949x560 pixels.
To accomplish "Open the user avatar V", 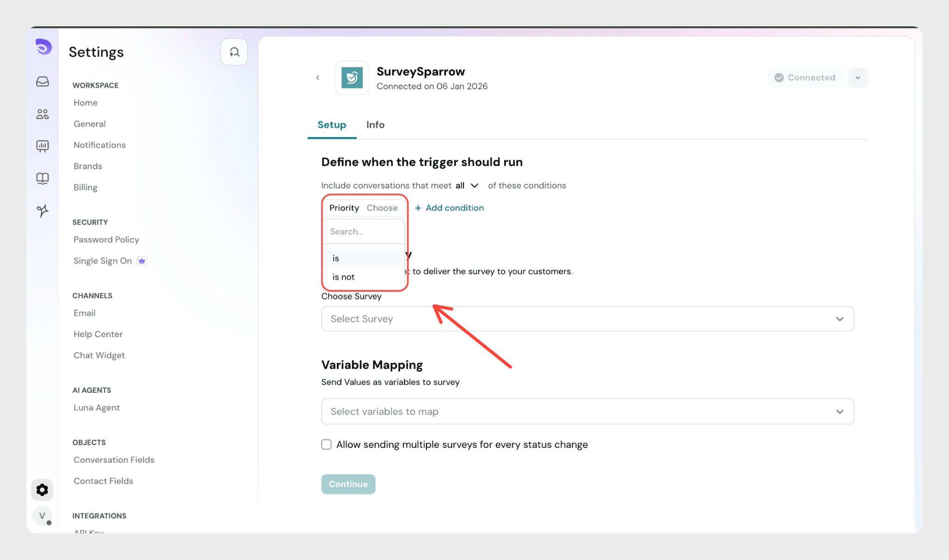I will coord(42,516).
